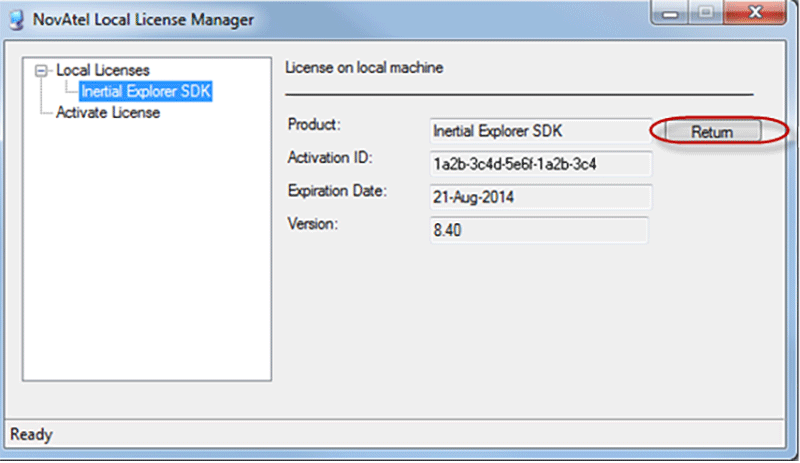This screenshot has height=463, width=800.
Task: Minimize the License Manager window
Action: tap(670, 13)
